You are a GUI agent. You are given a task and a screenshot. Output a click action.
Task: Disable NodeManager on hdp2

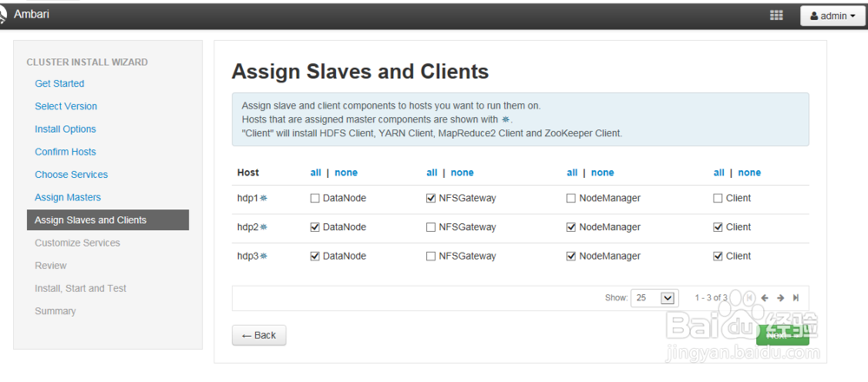[x=571, y=227]
